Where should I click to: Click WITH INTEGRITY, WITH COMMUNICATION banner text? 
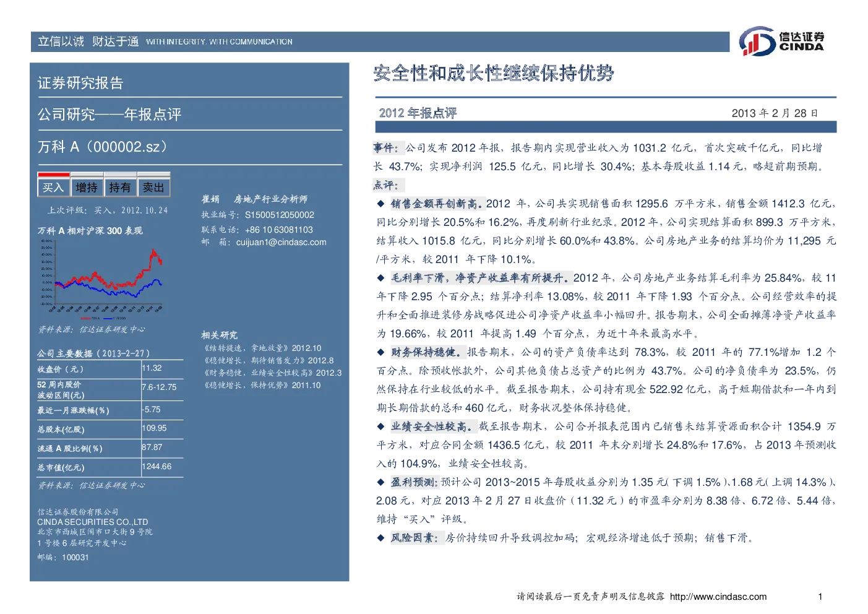point(220,42)
